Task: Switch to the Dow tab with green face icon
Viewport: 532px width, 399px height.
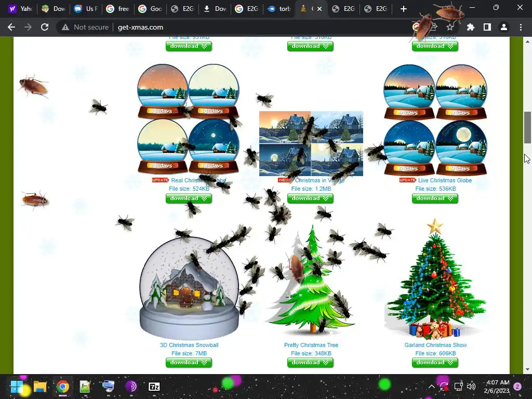Action: tap(53, 9)
